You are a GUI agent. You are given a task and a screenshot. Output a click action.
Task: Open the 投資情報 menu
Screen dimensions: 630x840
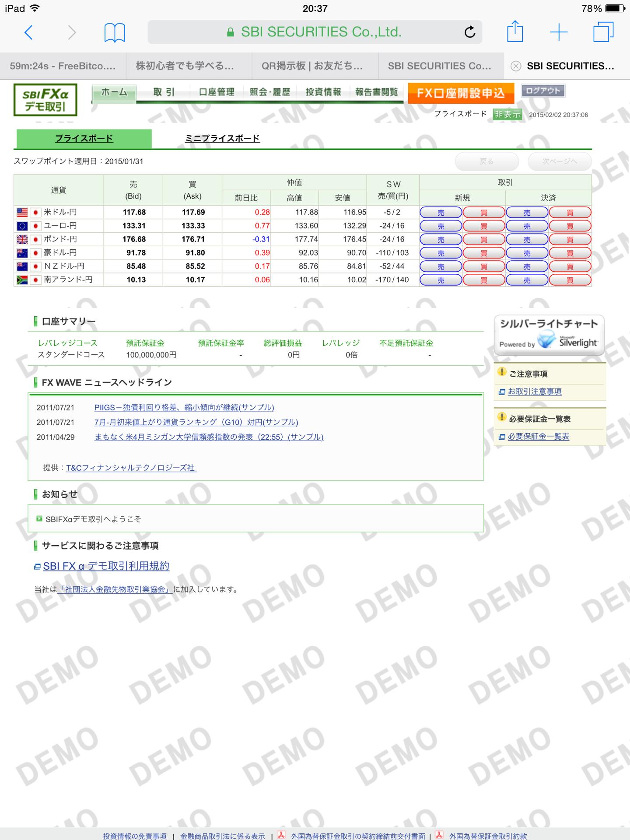tap(323, 92)
